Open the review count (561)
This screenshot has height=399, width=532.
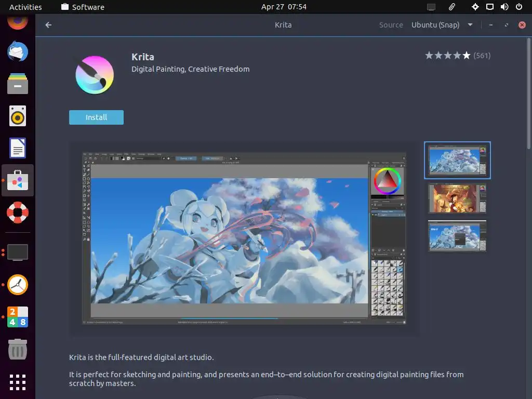click(x=482, y=55)
